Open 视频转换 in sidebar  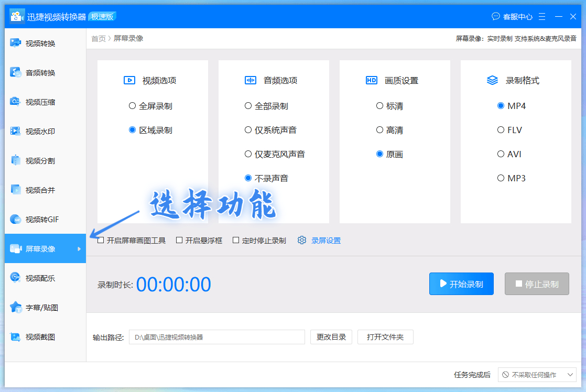pyautogui.click(x=45, y=43)
